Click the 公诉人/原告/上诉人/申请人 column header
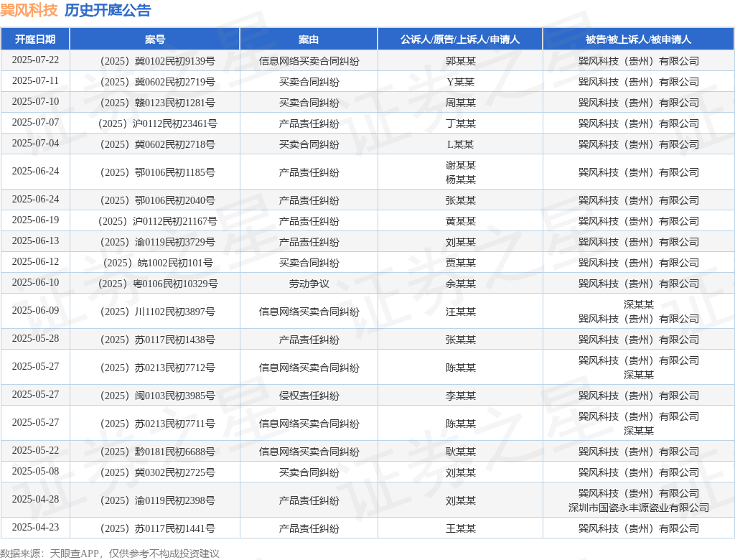This screenshot has width=735, height=560. tap(460, 39)
